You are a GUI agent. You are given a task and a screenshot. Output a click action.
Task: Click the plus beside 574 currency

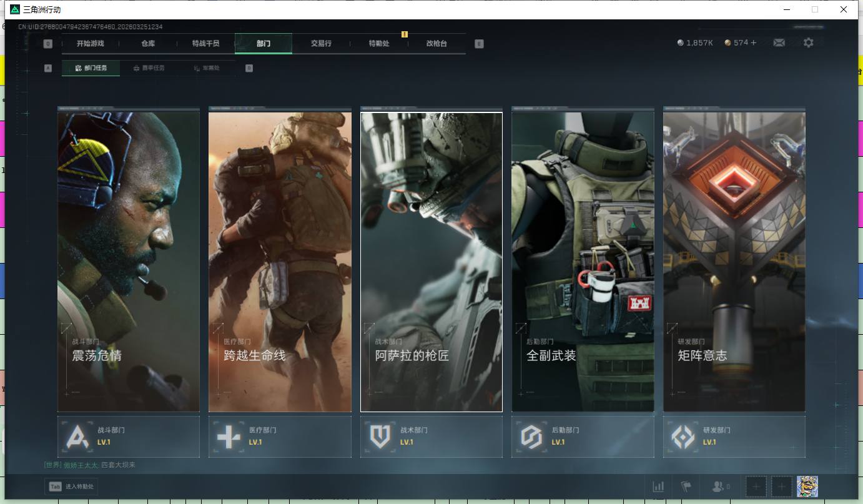(x=753, y=42)
